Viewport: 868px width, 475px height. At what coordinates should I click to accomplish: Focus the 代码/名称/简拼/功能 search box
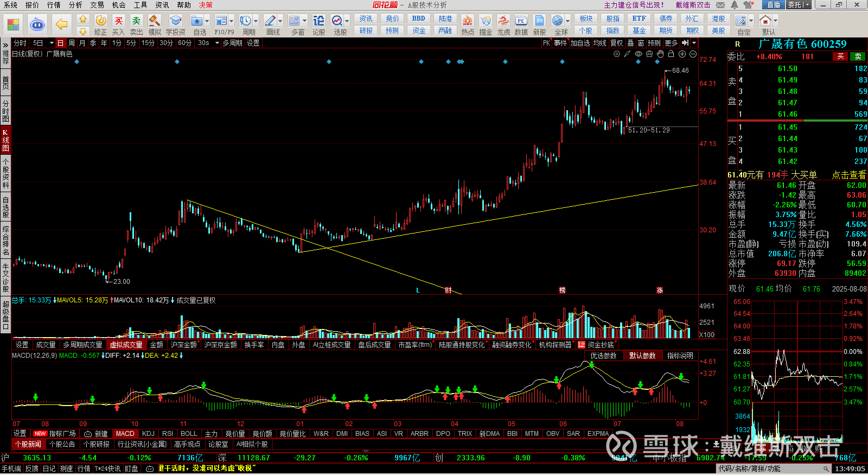(774, 468)
